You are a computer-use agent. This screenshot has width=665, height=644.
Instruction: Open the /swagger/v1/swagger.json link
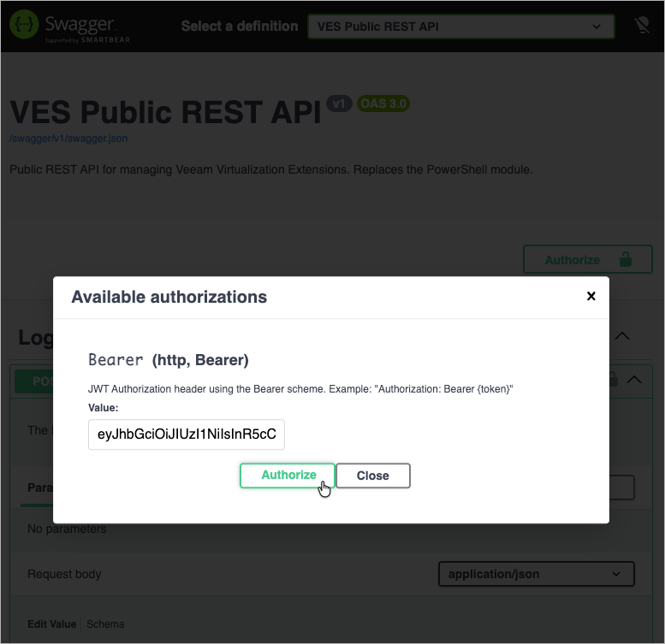(x=68, y=139)
